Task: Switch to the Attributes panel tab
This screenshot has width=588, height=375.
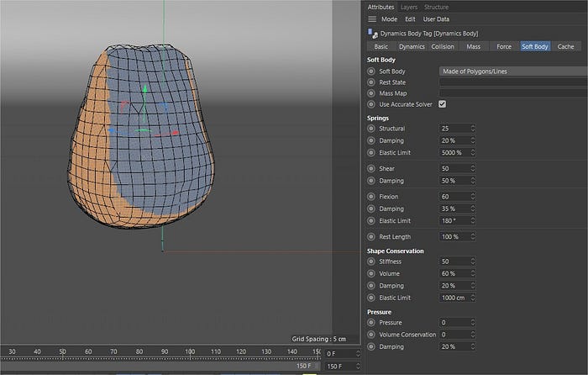Action: [381, 7]
